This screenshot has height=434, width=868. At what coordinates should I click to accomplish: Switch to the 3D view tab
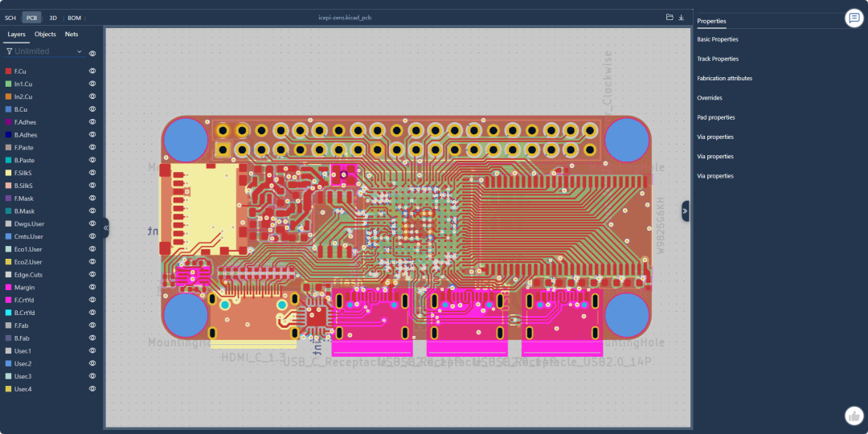53,18
